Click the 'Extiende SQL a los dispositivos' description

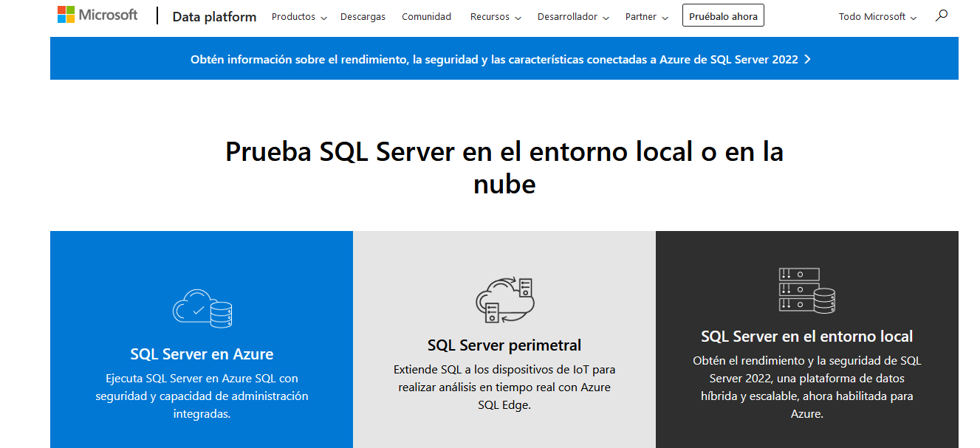(504, 387)
